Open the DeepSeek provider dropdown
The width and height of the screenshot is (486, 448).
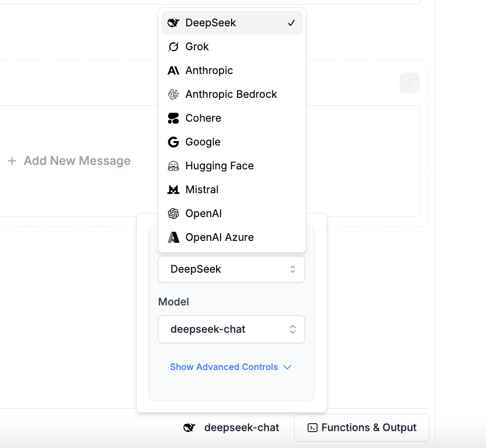231,269
